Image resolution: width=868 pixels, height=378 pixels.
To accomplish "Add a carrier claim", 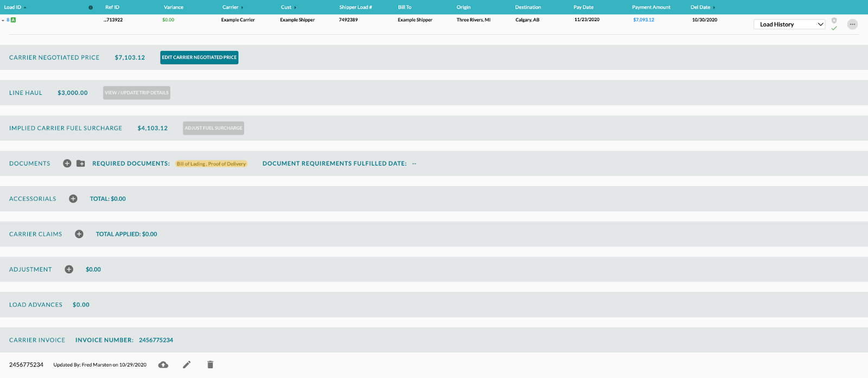I will [x=79, y=234].
